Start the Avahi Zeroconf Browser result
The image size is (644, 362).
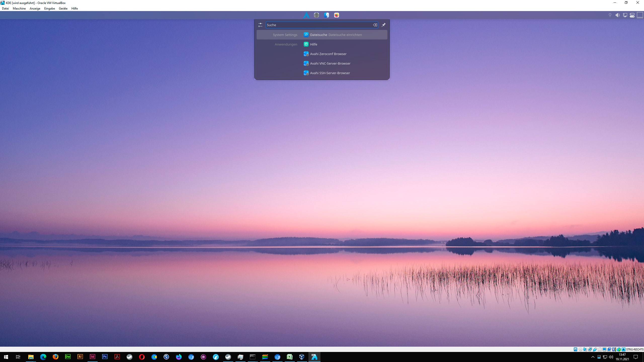pos(328,54)
